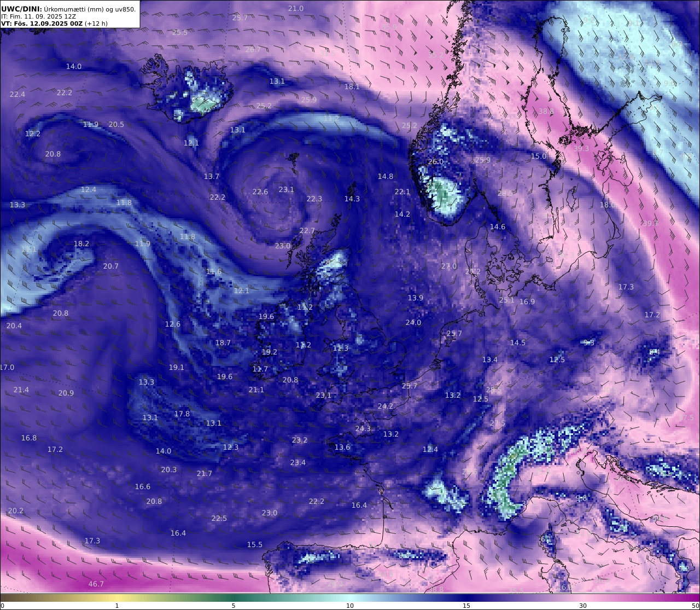Select the 13.4 value label
The width and height of the screenshot is (700, 610).
coord(490,359)
